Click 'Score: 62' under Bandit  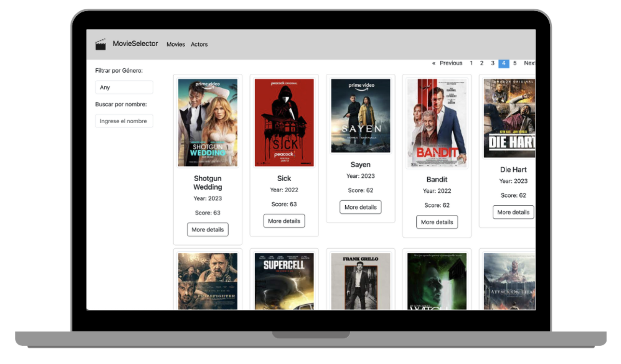(437, 205)
